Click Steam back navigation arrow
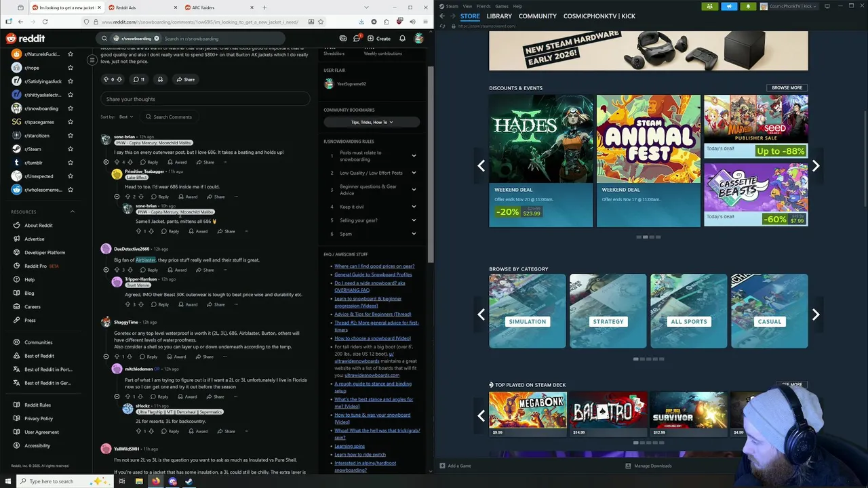This screenshot has width=868, height=488. point(442,16)
